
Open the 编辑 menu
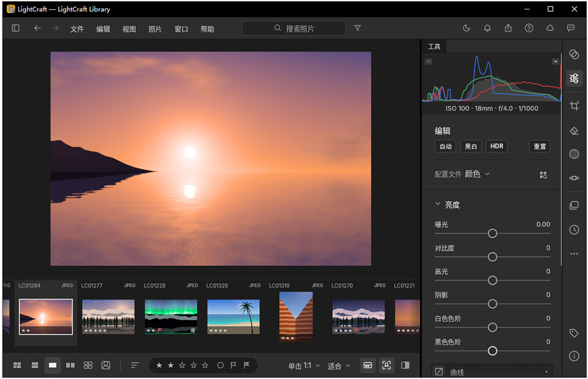point(103,29)
